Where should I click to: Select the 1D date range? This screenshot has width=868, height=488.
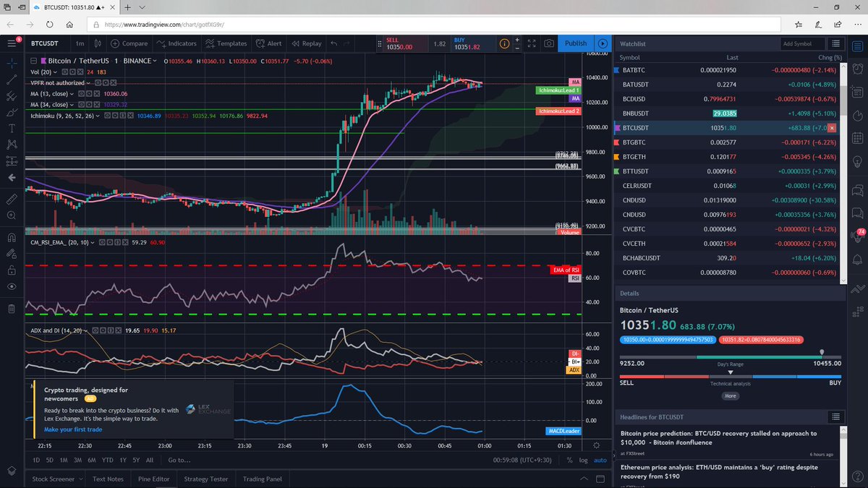tap(36, 460)
